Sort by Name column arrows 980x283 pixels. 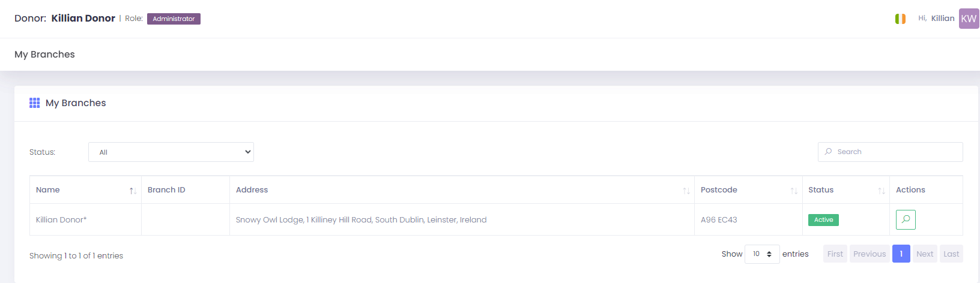pos(133,191)
